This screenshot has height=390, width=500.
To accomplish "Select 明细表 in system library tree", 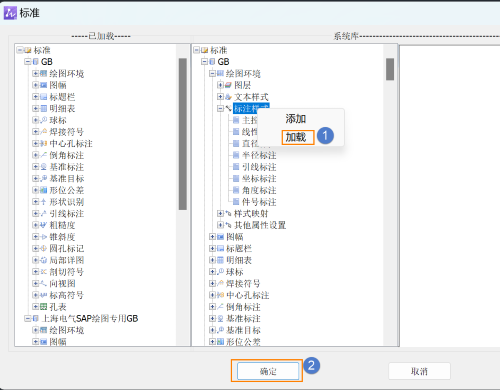I will click(239, 260).
